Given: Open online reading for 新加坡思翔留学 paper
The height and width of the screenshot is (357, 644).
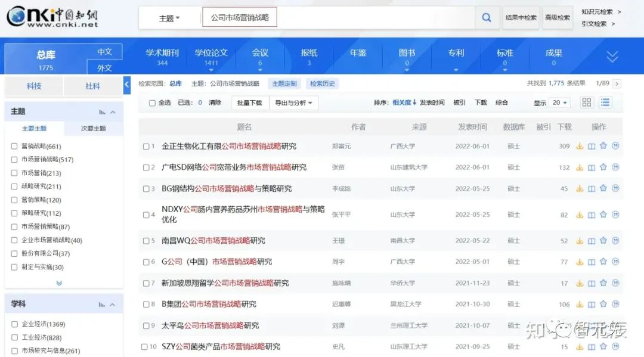Looking at the screenshot, I should coord(592,284).
